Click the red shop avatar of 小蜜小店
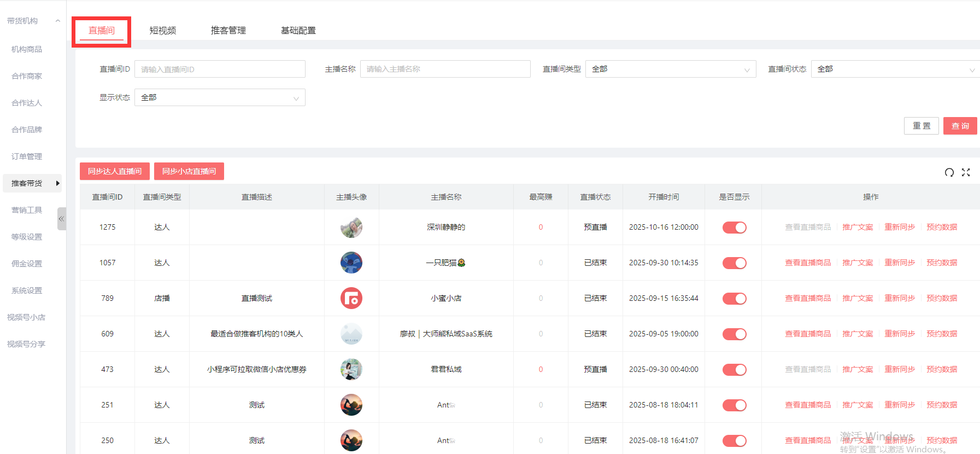The image size is (980, 454). coord(351,298)
